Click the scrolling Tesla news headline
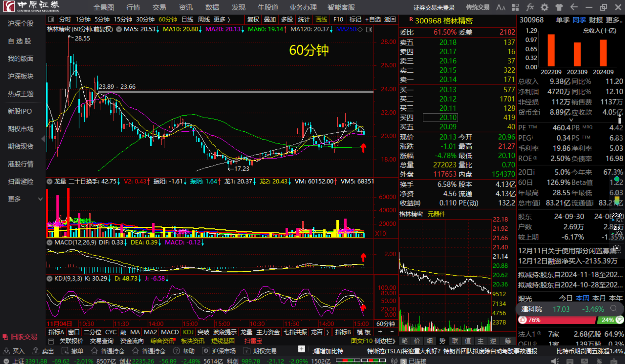Screen dimensions: 625x364 [452, 351]
